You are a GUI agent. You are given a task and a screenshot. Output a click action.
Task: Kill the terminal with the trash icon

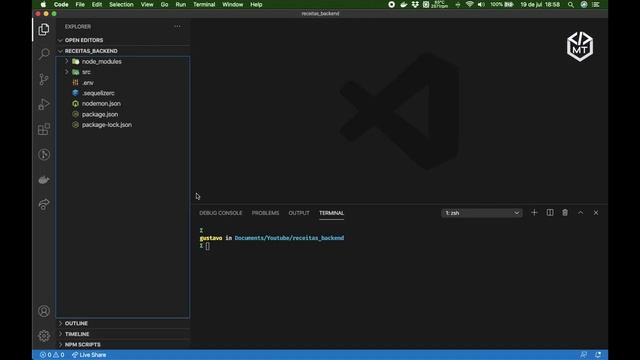565,213
